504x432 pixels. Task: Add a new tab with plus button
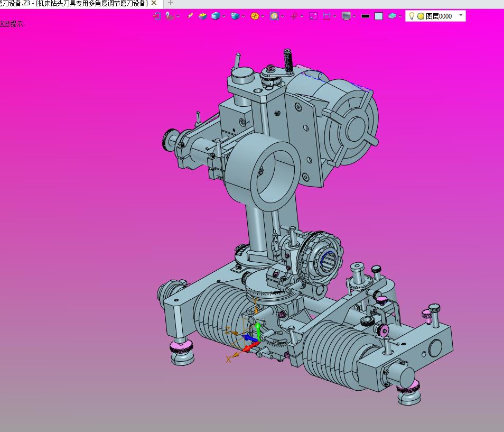click(170, 3)
